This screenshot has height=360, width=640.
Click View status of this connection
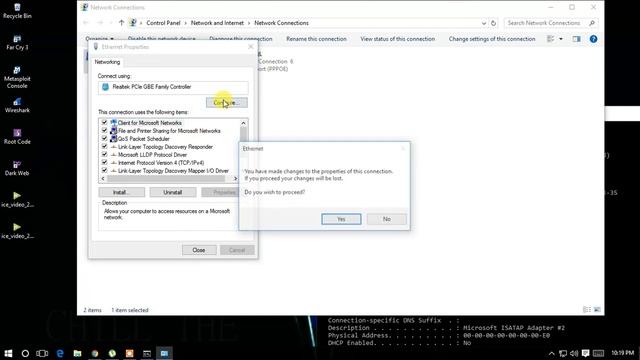[398, 39]
